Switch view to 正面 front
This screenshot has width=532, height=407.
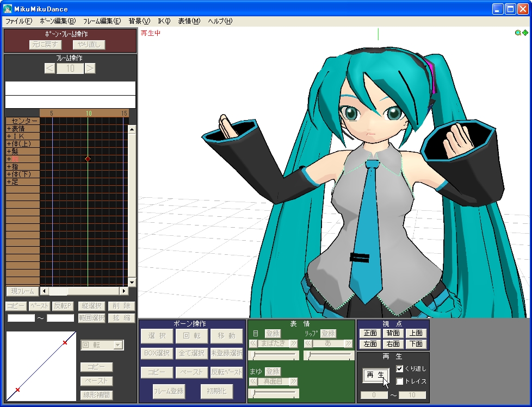[x=370, y=333]
